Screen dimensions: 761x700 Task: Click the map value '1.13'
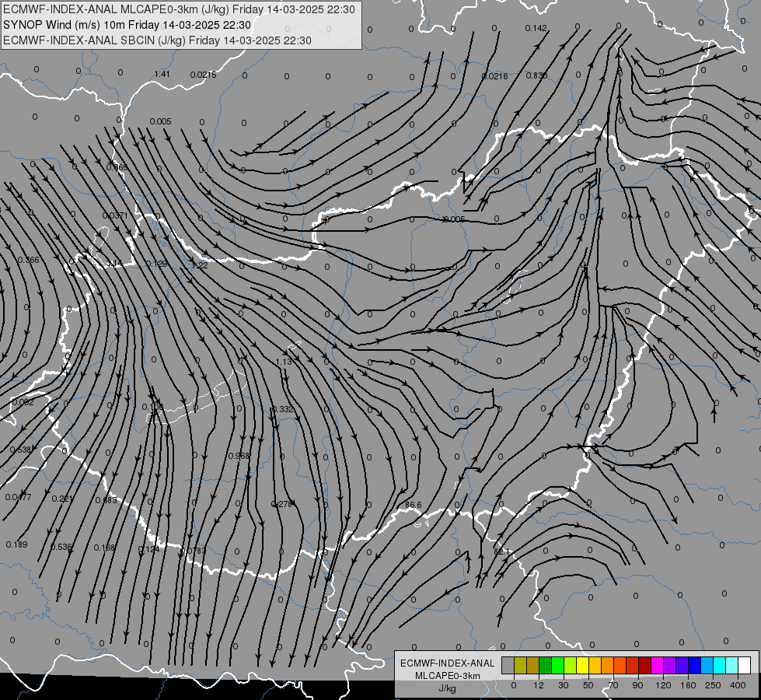284,362
